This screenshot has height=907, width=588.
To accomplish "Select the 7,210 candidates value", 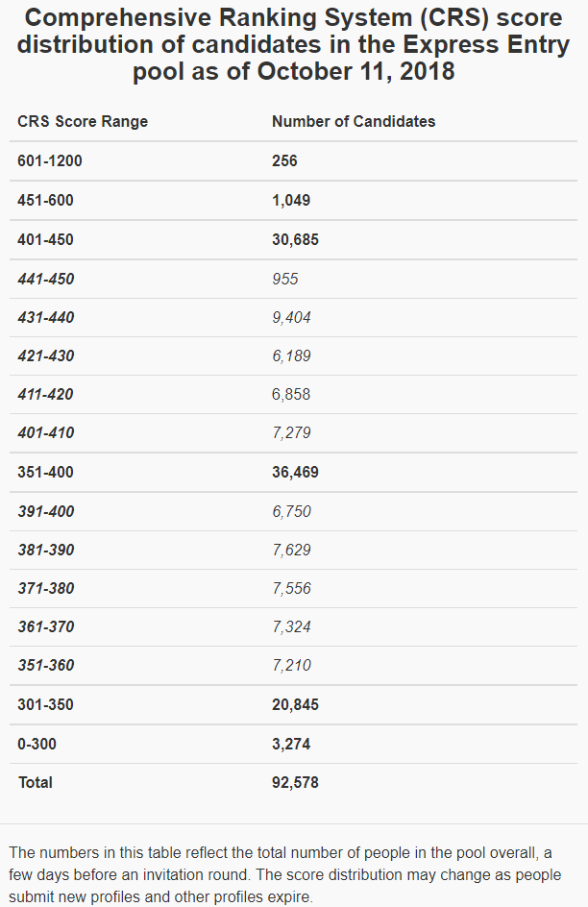I will click(x=291, y=665).
